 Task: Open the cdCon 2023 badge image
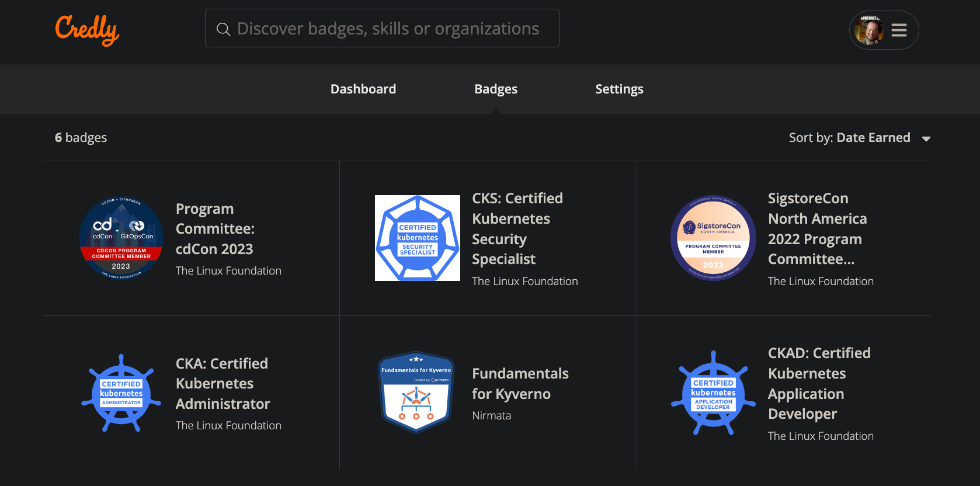121,238
